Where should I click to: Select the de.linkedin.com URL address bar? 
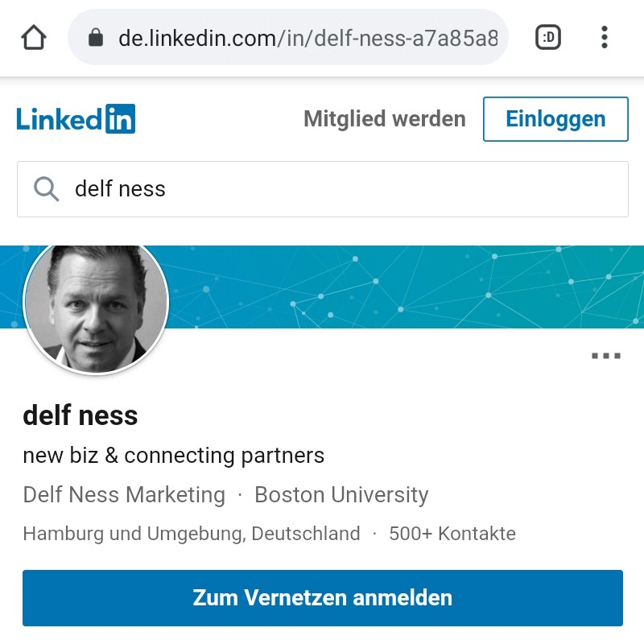(306, 38)
